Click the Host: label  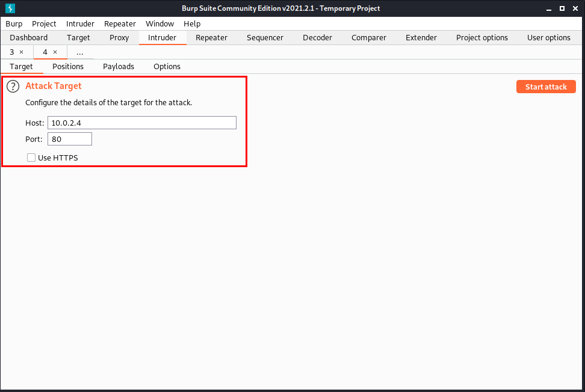(x=35, y=123)
